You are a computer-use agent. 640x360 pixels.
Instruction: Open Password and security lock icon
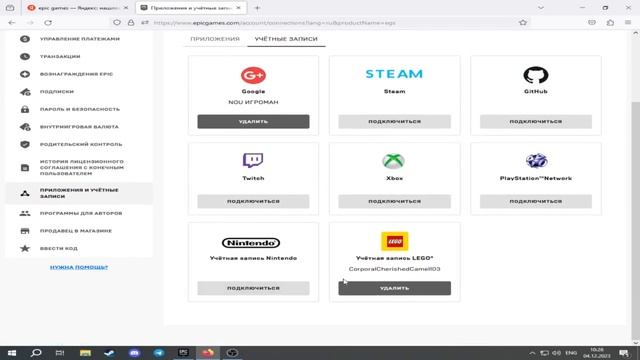tap(25, 109)
